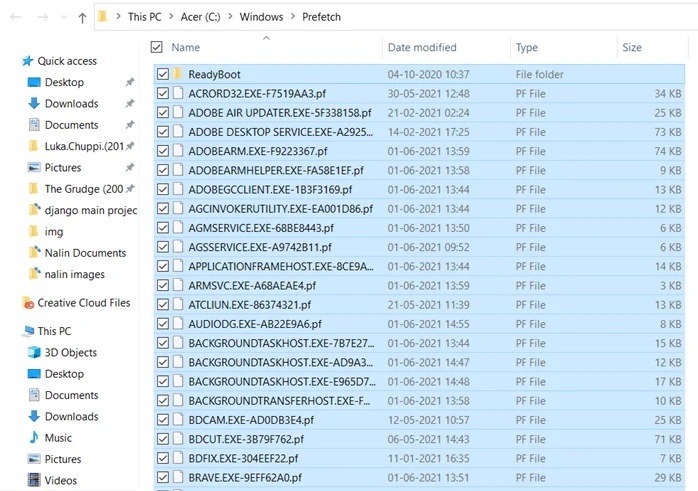Expand chevron after This PC in address bar

point(171,17)
